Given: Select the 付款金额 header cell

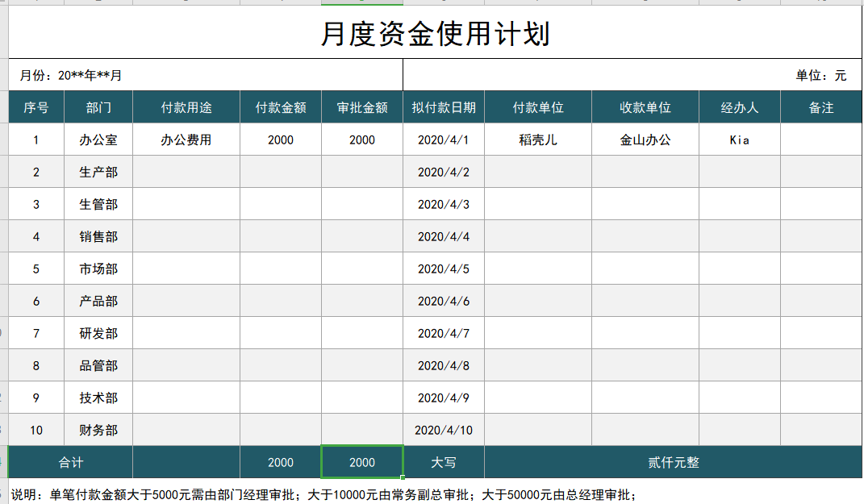Looking at the screenshot, I should pos(280,106).
